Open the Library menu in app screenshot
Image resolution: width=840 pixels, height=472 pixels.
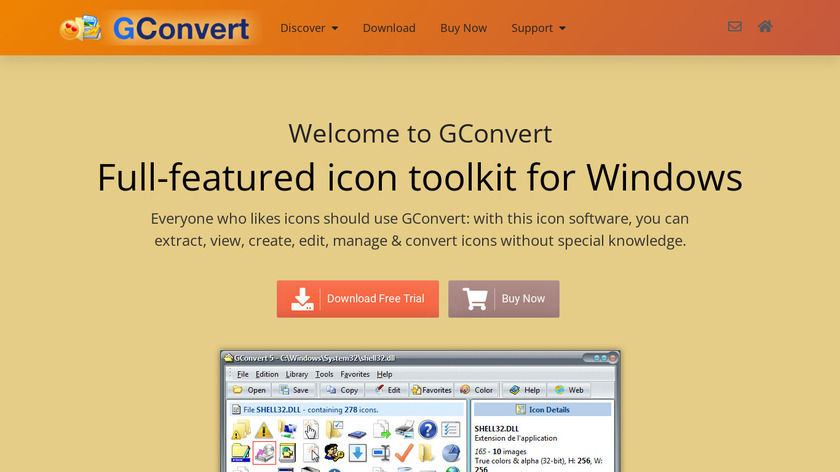pos(296,374)
